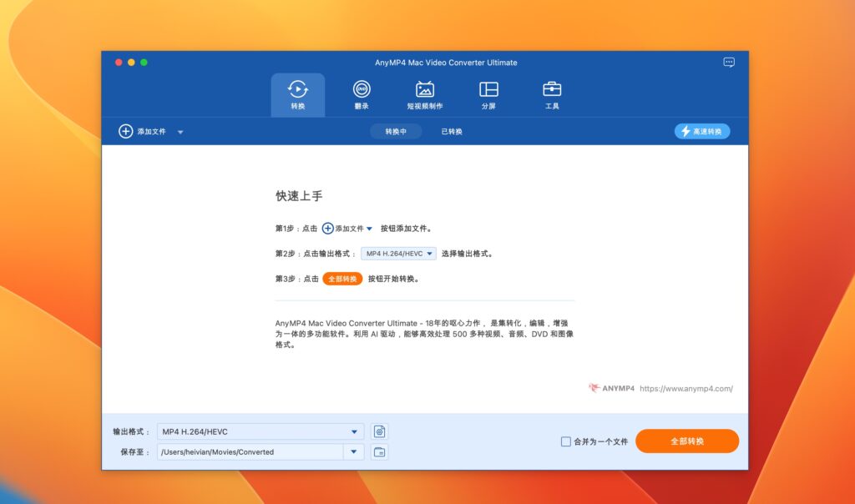This screenshot has height=504, width=855.
Task: Enable the 合并为一个文件 checkbox
Action: tap(565, 441)
